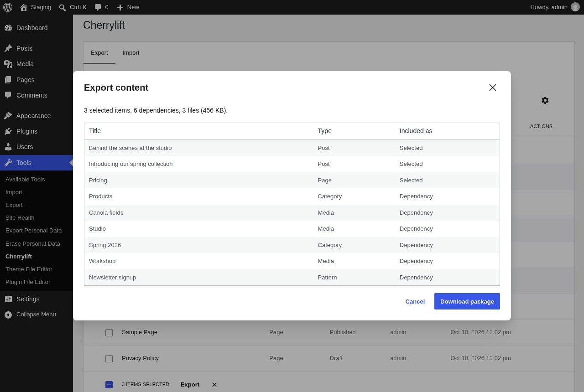Tick the Sample Page checkbox
The image size is (584, 392).
109,333
